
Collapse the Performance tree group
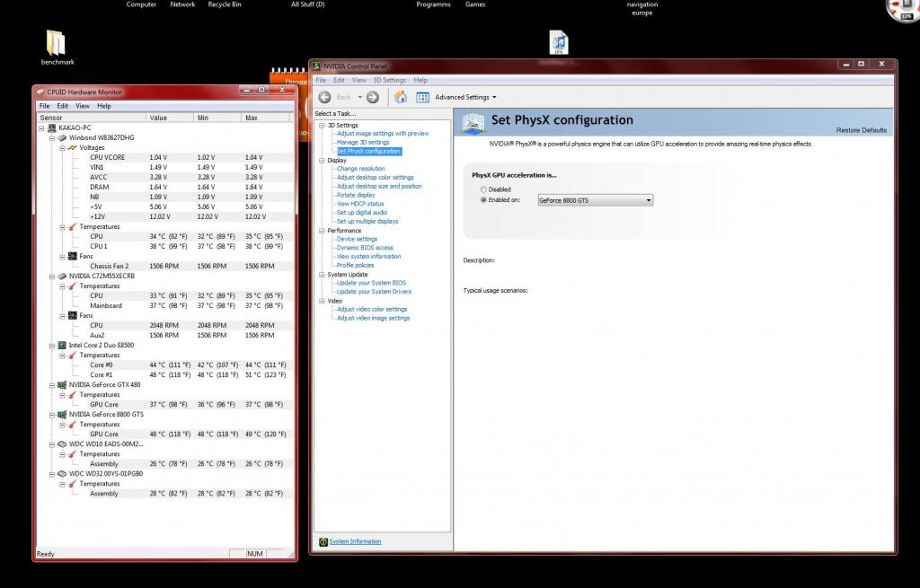pyautogui.click(x=322, y=231)
